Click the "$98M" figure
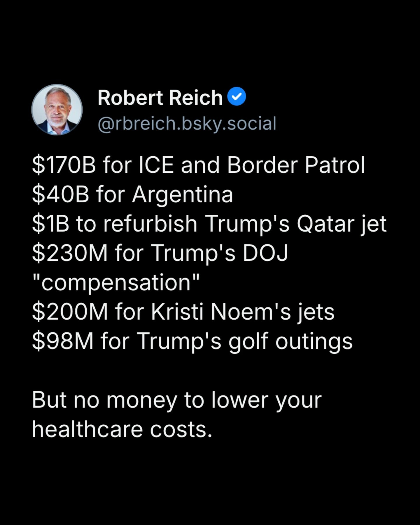The width and height of the screenshot is (420, 525). coord(63,341)
